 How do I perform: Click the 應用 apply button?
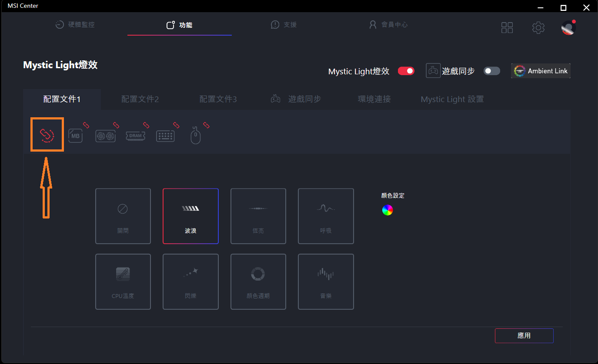(524, 336)
